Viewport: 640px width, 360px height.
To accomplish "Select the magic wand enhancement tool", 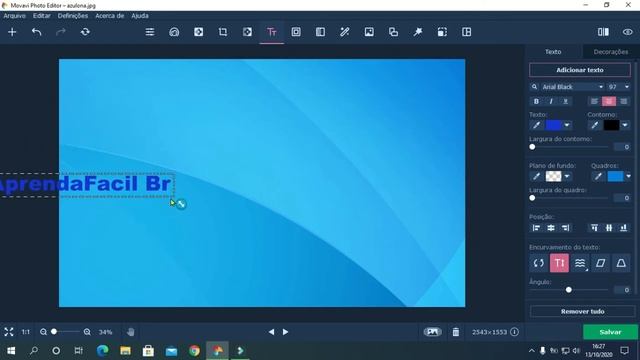I will [x=344, y=32].
